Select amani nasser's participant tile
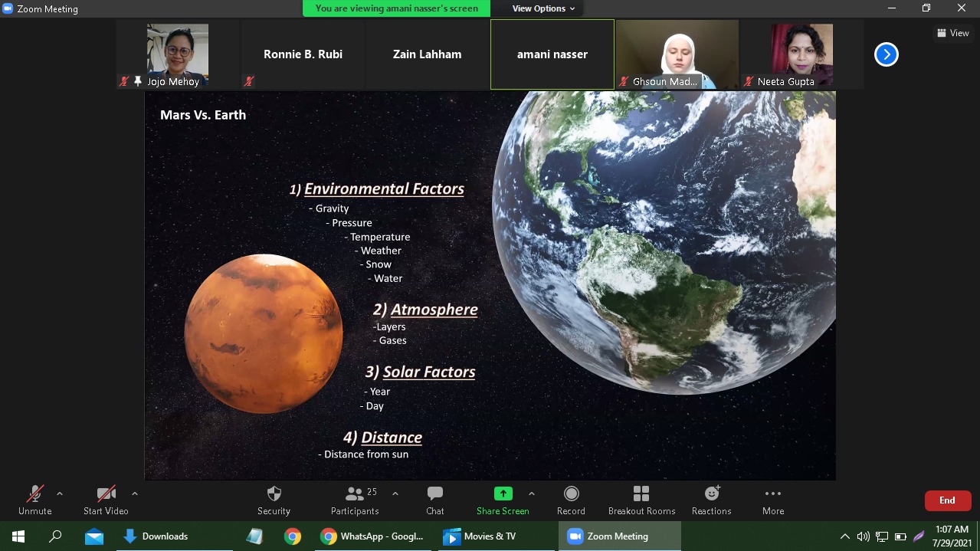 [552, 54]
